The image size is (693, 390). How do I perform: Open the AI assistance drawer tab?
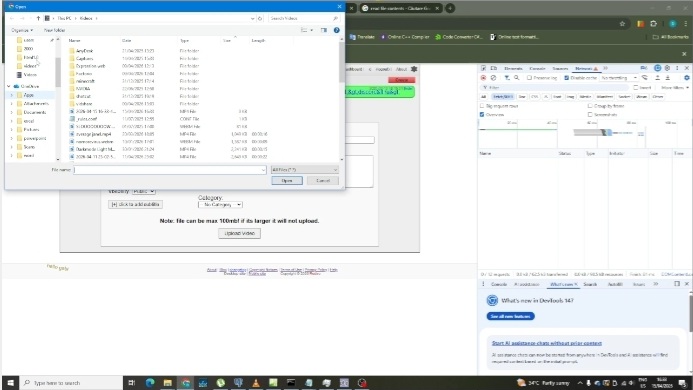coord(526,284)
